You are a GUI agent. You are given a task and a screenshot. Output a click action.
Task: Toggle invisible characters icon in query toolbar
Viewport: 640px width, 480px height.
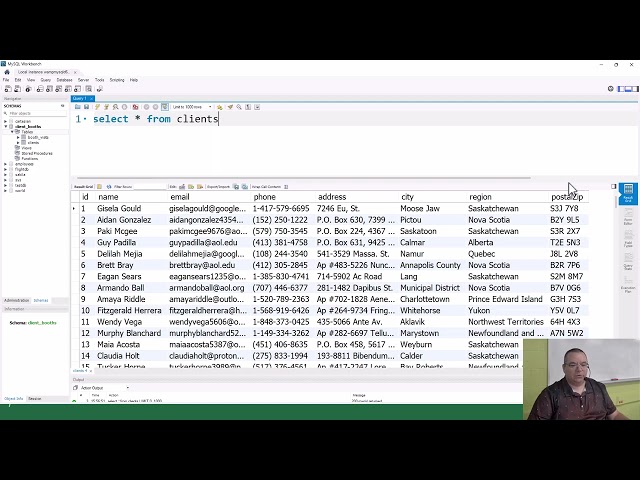248,107
